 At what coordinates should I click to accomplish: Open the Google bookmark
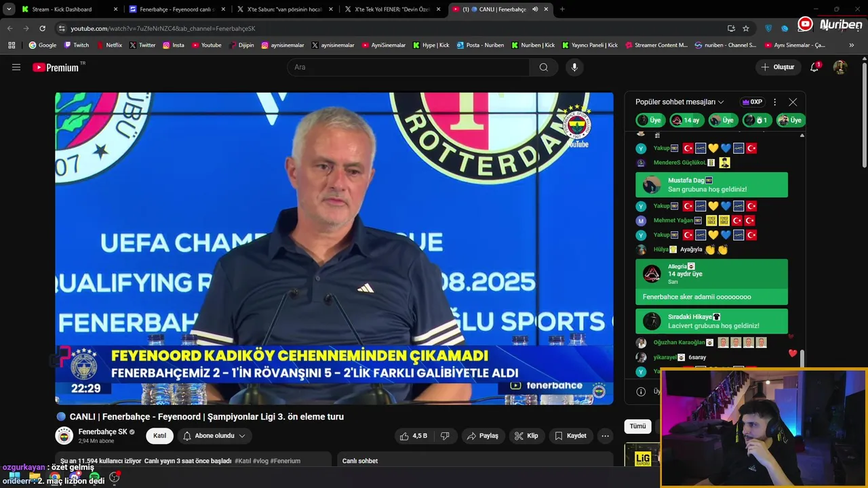43,45
